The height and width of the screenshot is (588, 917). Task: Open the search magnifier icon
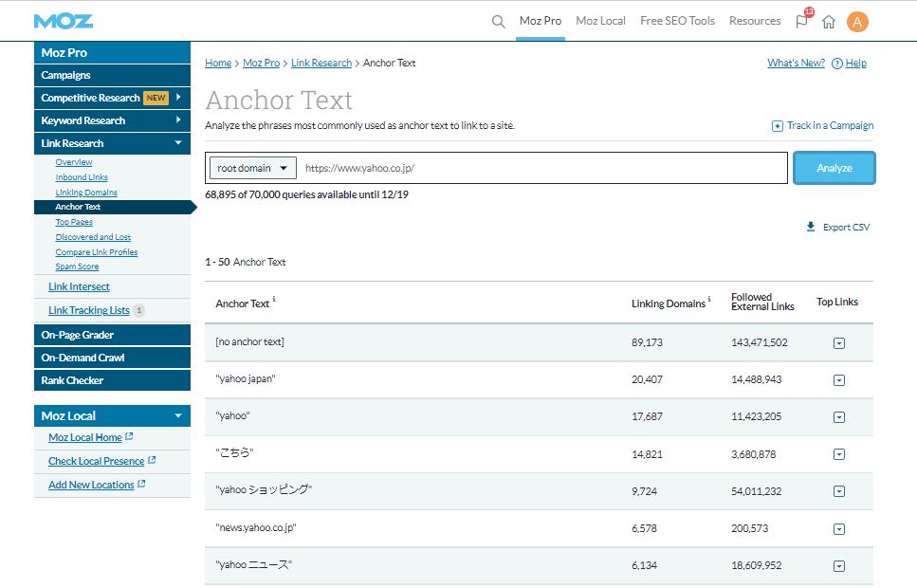[x=498, y=22]
